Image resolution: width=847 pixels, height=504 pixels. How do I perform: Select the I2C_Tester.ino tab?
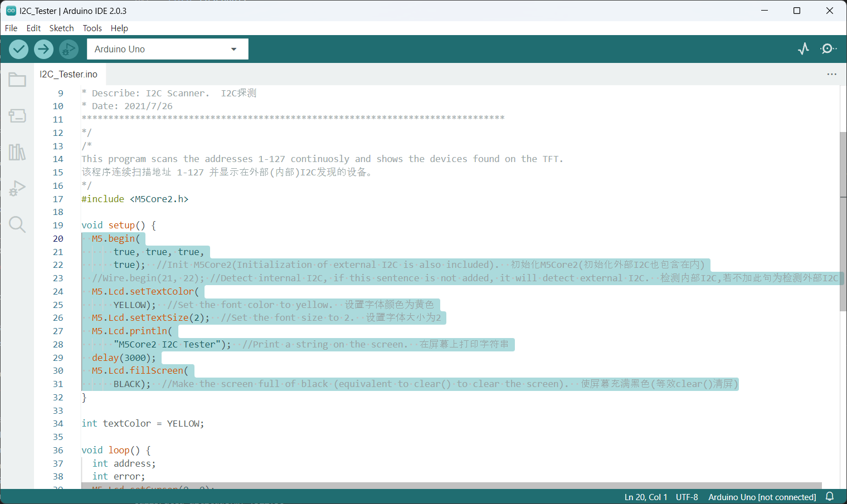pyautogui.click(x=69, y=74)
